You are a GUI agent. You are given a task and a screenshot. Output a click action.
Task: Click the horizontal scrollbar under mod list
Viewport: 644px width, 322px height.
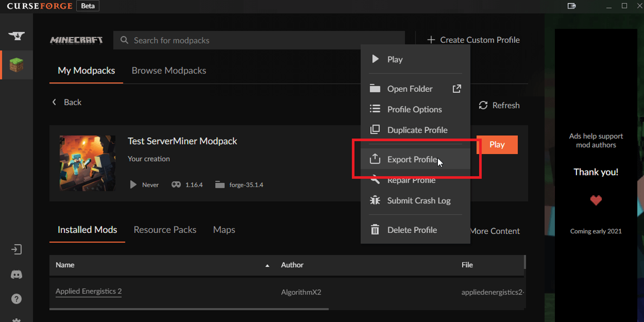click(x=189, y=309)
